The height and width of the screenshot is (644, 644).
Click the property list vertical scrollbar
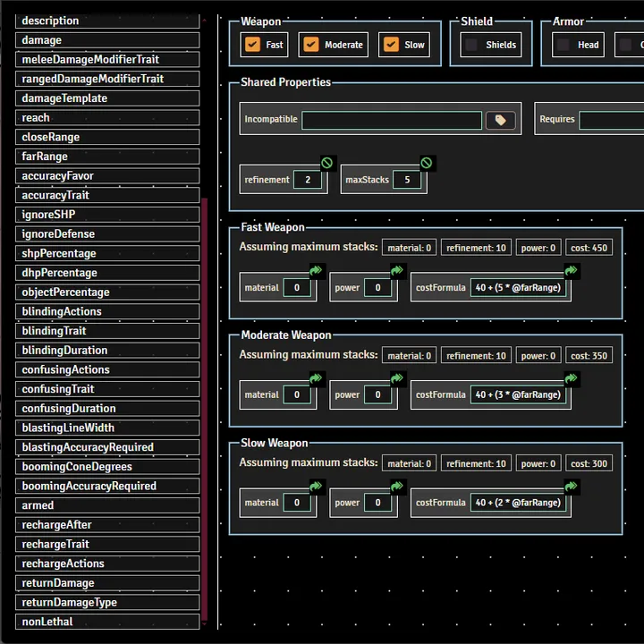[206, 411]
